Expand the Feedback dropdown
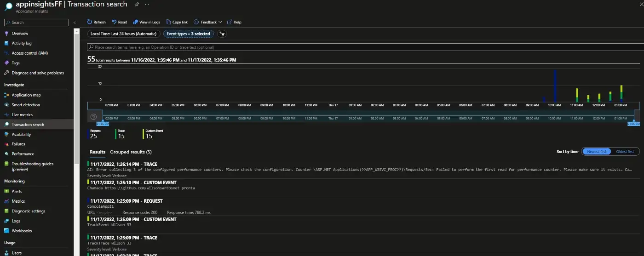Image resolution: width=644 pixels, height=256 pixels. (x=208, y=22)
